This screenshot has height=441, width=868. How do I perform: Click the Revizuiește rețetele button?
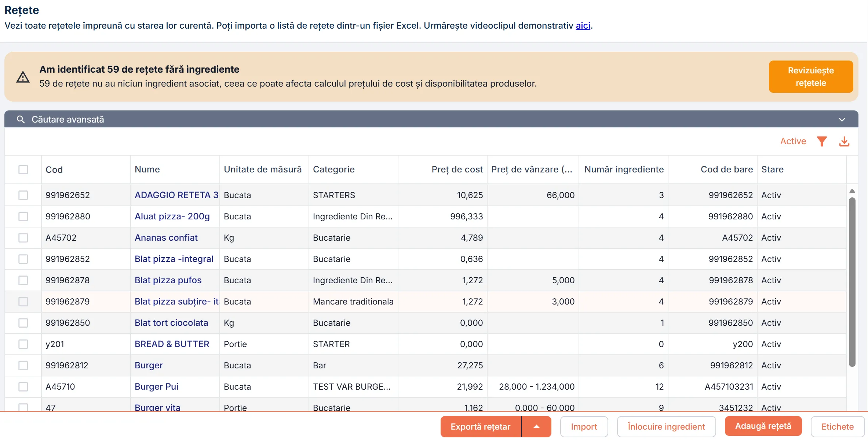(x=811, y=77)
